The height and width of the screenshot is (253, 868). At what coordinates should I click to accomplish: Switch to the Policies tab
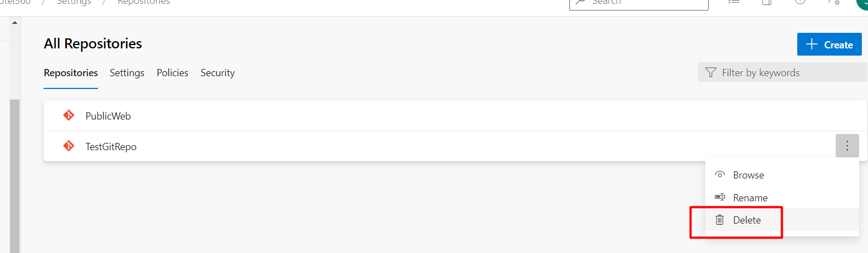173,73
